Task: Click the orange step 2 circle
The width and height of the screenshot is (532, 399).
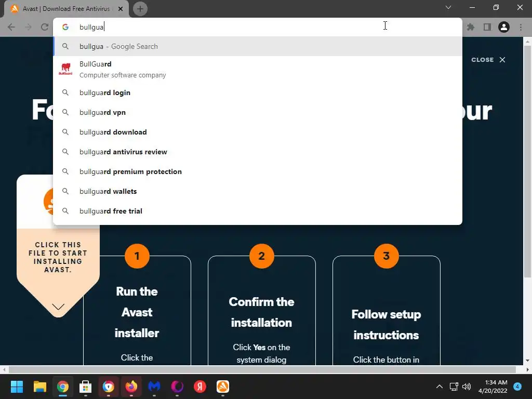Action: pyautogui.click(x=262, y=256)
